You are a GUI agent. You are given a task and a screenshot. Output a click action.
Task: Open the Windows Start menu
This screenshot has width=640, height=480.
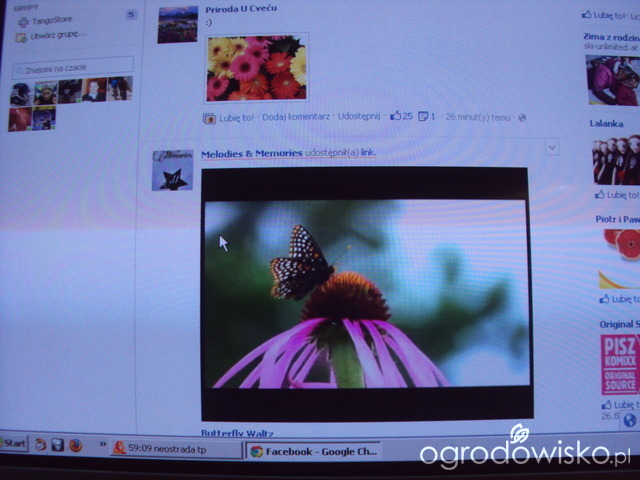click(13, 443)
